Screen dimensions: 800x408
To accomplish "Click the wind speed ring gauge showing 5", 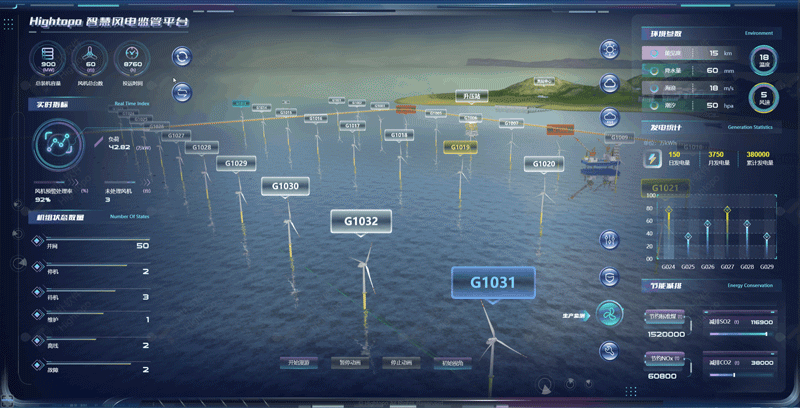I will pyautogui.click(x=764, y=97).
